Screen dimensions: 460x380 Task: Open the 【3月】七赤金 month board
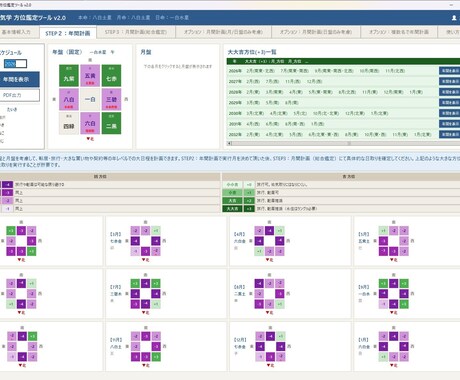coord(166,241)
